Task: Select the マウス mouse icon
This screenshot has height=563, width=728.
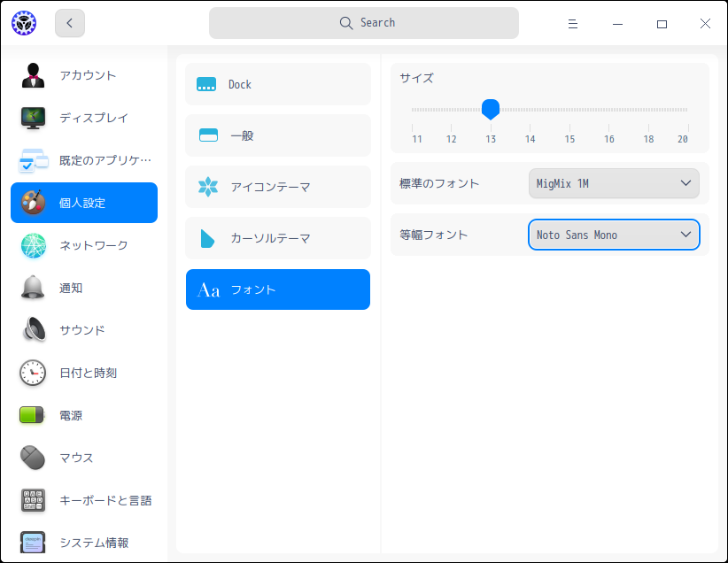Action: click(x=33, y=458)
